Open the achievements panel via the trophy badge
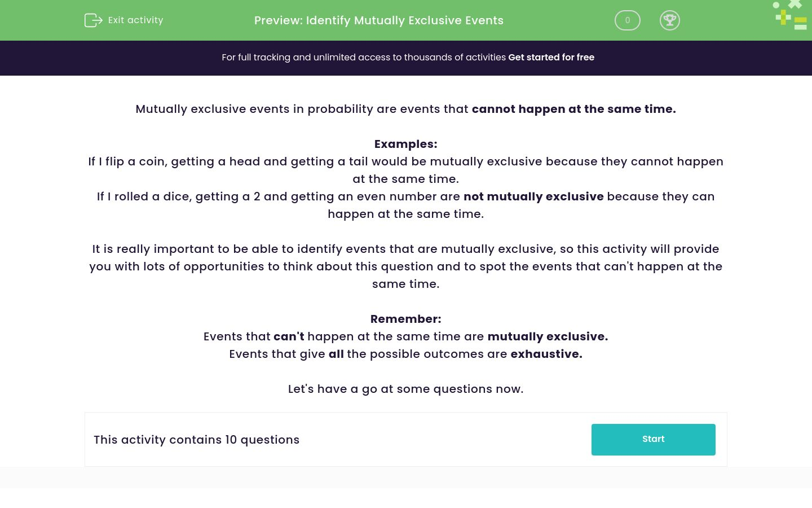The width and height of the screenshot is (812, 508). pos(670,20)
